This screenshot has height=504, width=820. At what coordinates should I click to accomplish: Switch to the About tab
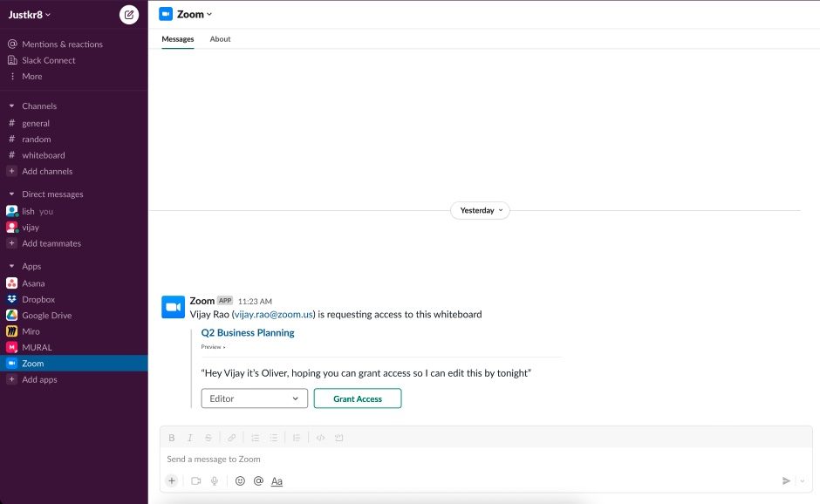(x=220, y=38)
